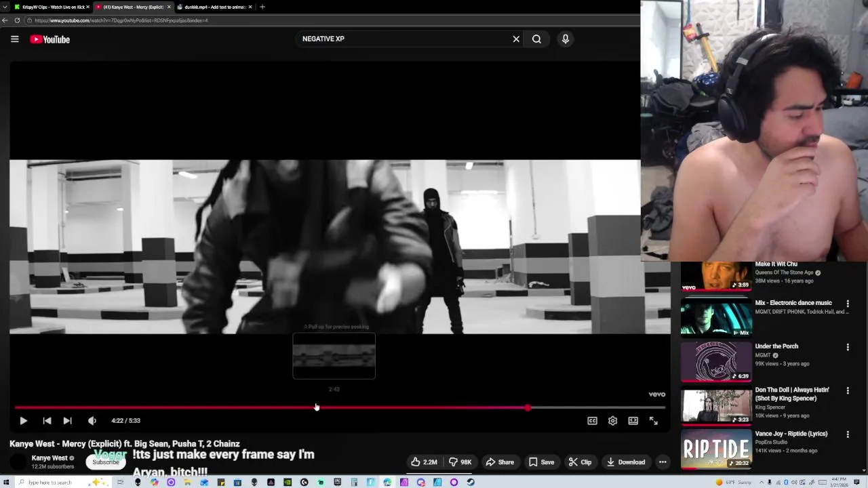Open Make It Wit Chu video thumbnail
Viewport: 868px width, 488px height.
[x=716, y=275]
